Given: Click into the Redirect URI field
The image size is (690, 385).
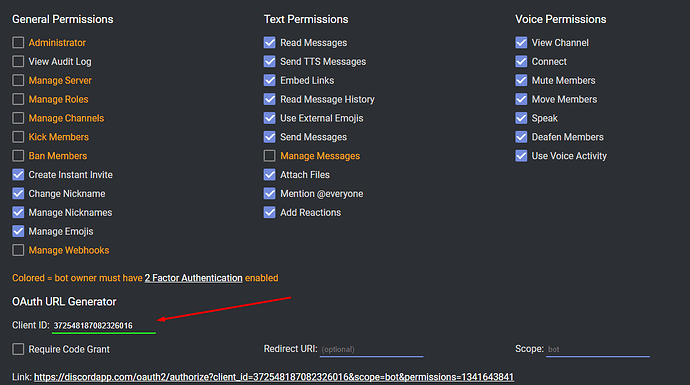Looking at the screenshot, I should pos(371,349).
